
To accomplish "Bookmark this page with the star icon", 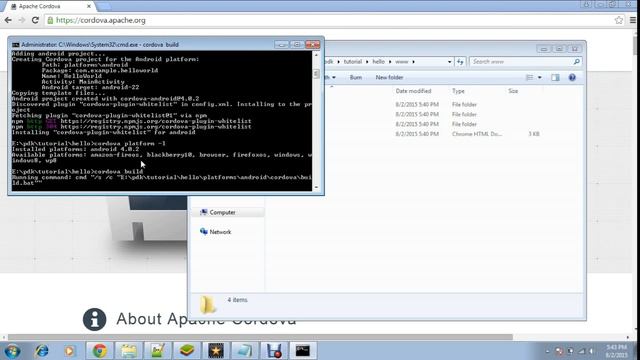I will (x=619, y=20).
